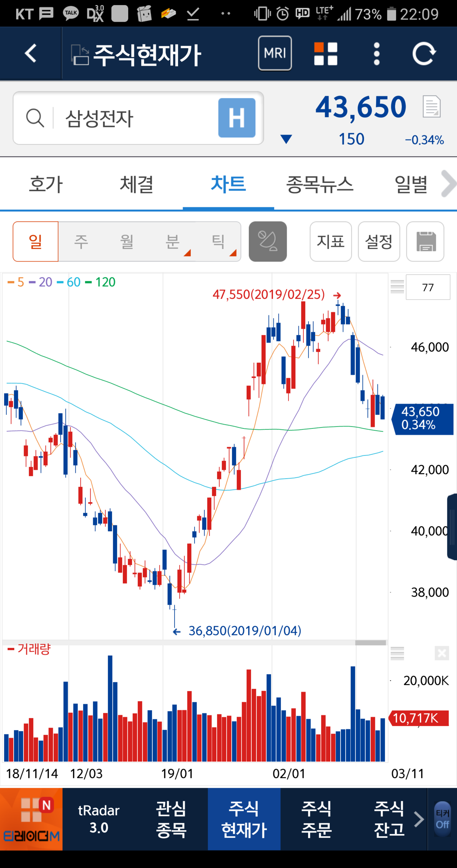Switch to the 종목뉴스 tab
Screen dimensions: 457x868
320,184
